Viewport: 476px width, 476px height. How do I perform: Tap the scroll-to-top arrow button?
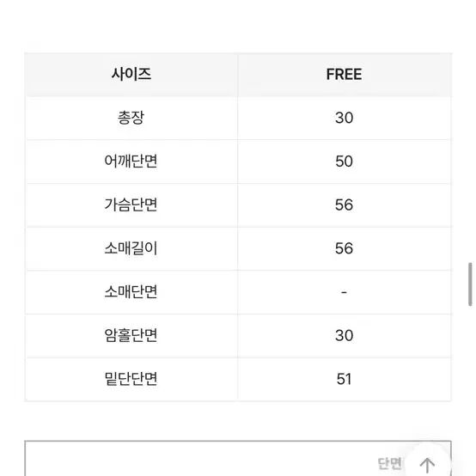[427, 465]
